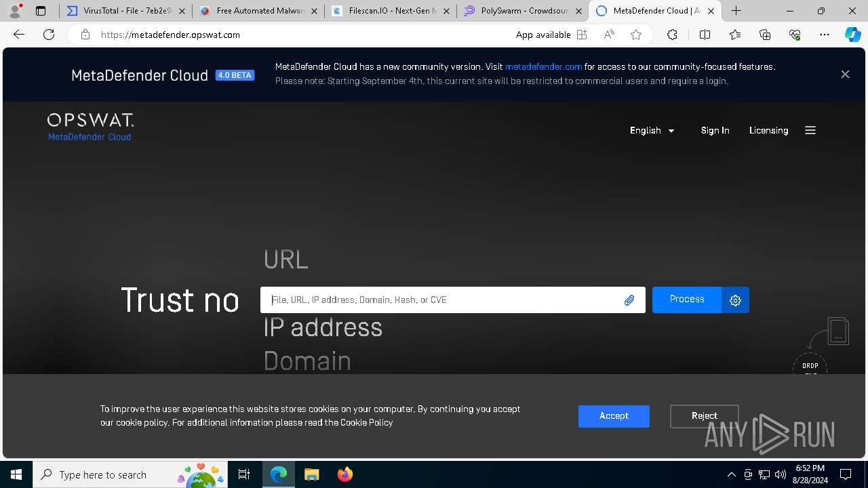This screenshot has width=868, height=488.
Task: Open the browser profile icon
Action: [15, 11]
